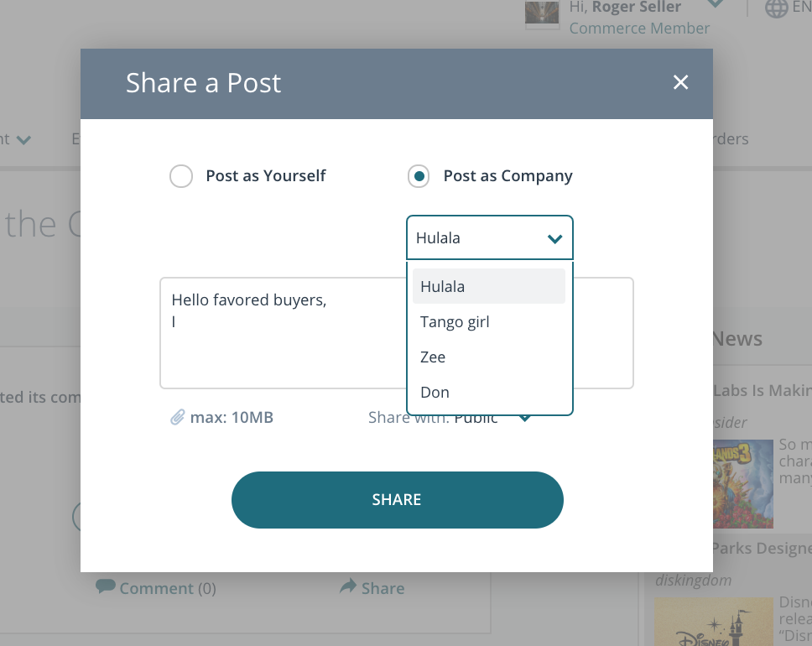Close the Share a Post dialog
This screenshot has width=812, height=646.
click(680, 82)
